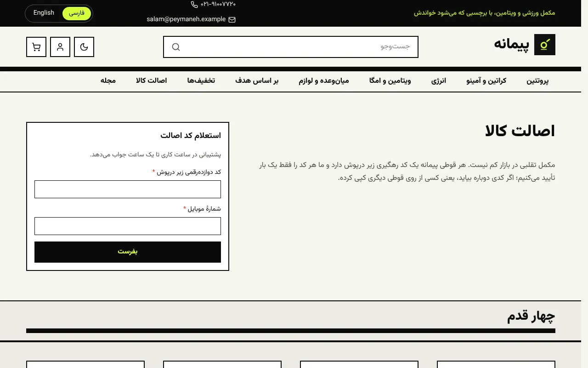The height and width of the screenshot is (368, 588).
Task: Click the استعلام کد اصالت heading
Action: click(x=191, y=136)
